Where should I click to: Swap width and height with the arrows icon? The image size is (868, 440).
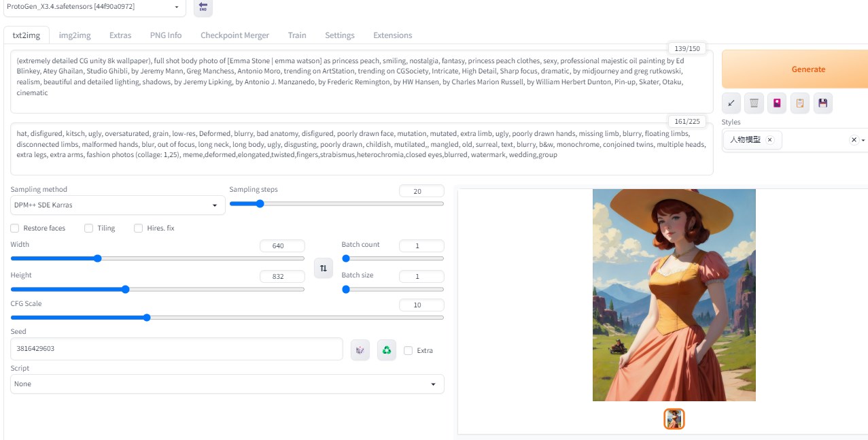point(324,268)
